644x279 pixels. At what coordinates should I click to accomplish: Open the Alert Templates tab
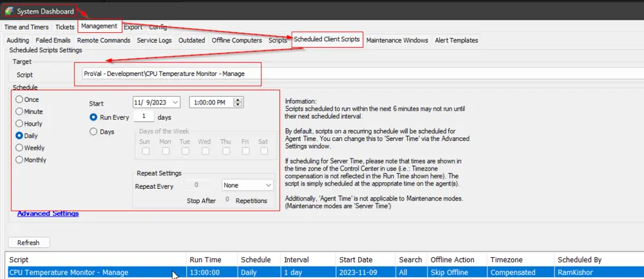pyautogui.click(x=457, y=40)
